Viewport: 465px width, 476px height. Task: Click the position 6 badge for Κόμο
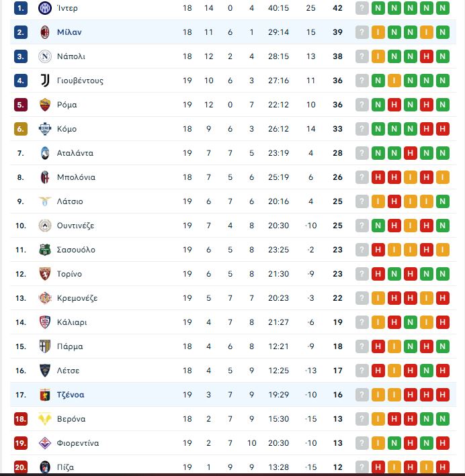pos(21,129)
